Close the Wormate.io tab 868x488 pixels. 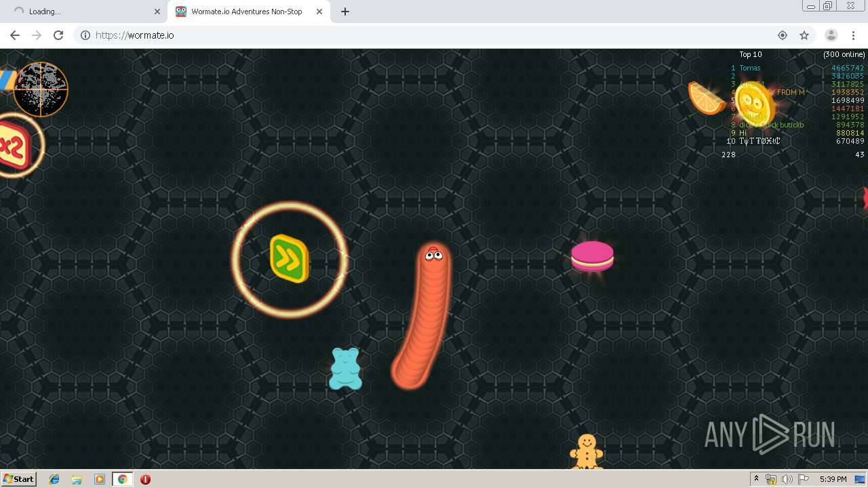click(x=319, y=12)
